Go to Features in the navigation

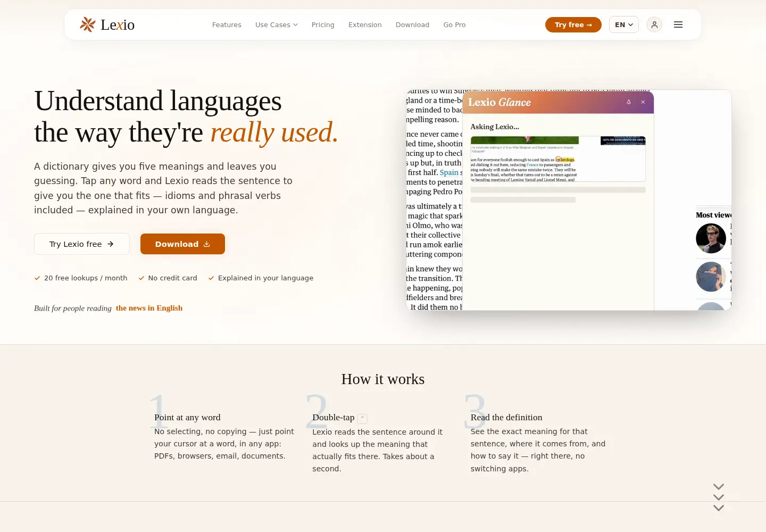click(227, 25)
